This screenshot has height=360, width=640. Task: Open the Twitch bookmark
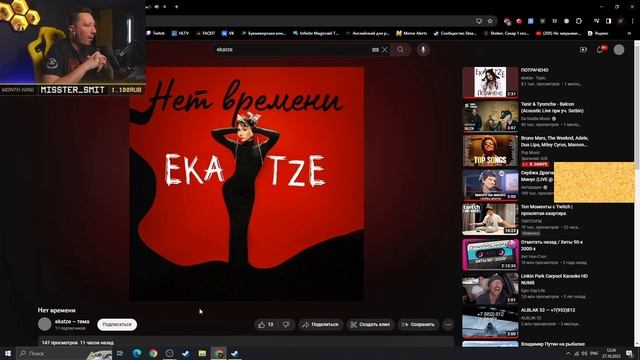pyautogui.click(x=156, y=33)
